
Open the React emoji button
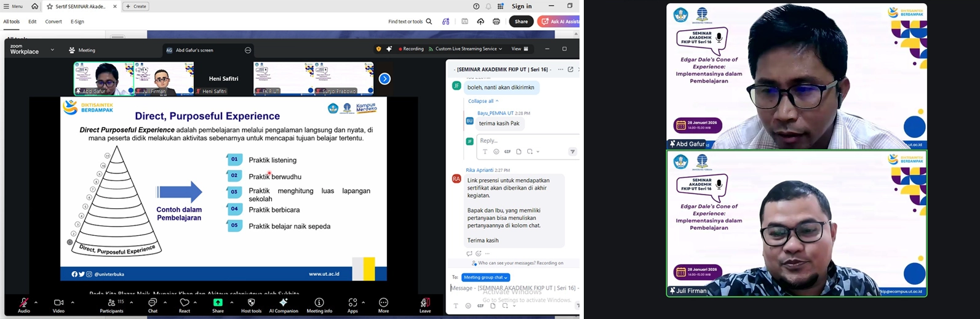(185, 303)
